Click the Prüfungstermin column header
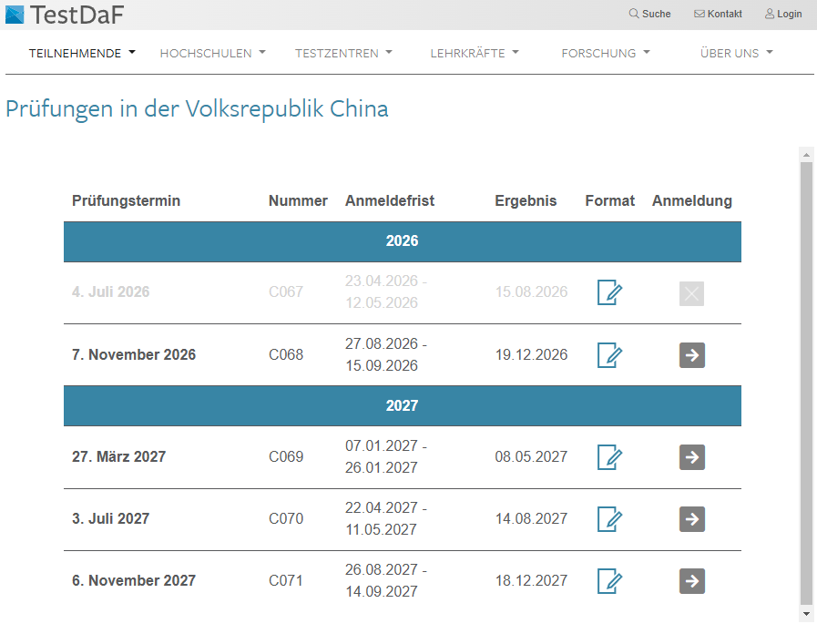The height and width of the screenshot is (644, 817). click(126, 200)
